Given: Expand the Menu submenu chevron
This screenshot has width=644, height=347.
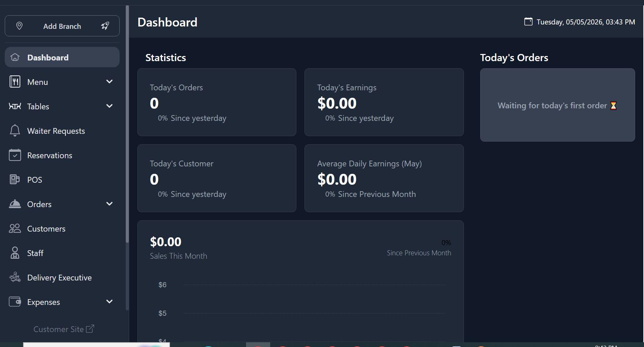Looking at the screenshot, I should pyautogui.click(x=109, y=81).
